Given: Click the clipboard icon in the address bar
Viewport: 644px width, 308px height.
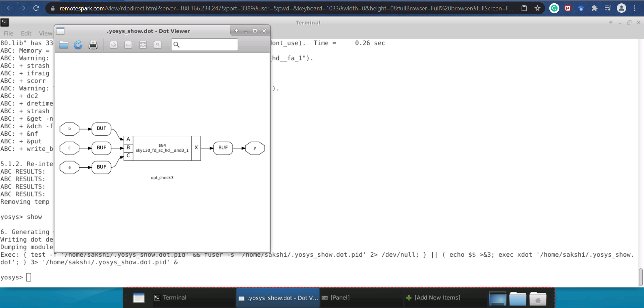Looking at the screenshot, I should [x=524, y=8].
